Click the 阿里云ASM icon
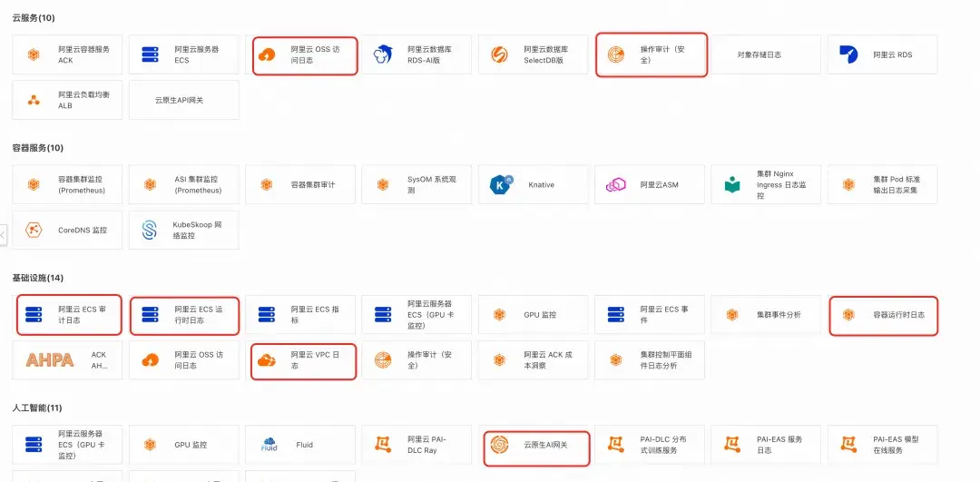The image size is (980, 482). [616, 185]
